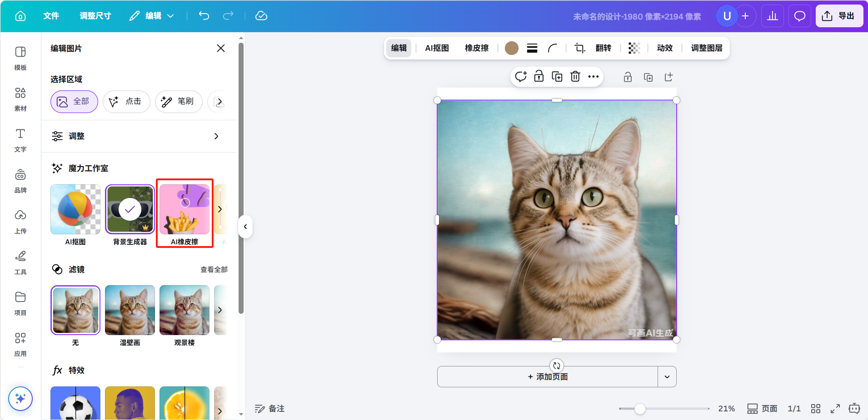This screenshot has height=420, width=868.
Task: Click the 导出 export button
Action: 839,16
